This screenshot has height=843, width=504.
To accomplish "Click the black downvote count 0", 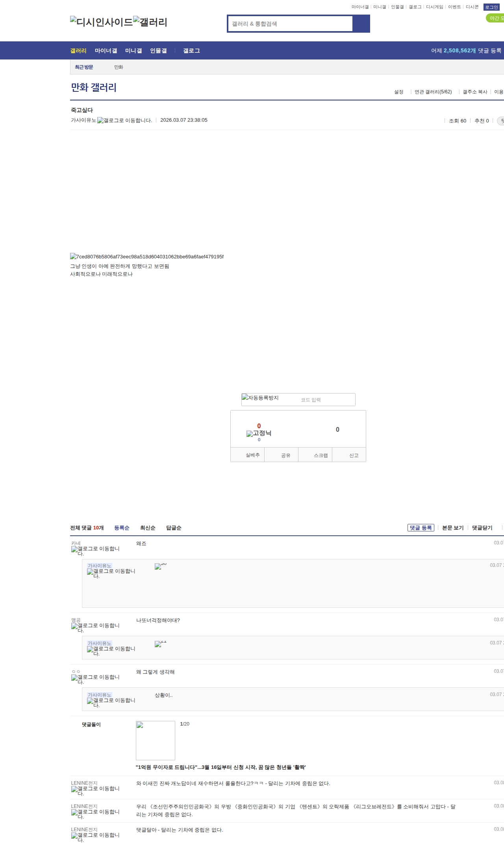I will click(337, 429).
